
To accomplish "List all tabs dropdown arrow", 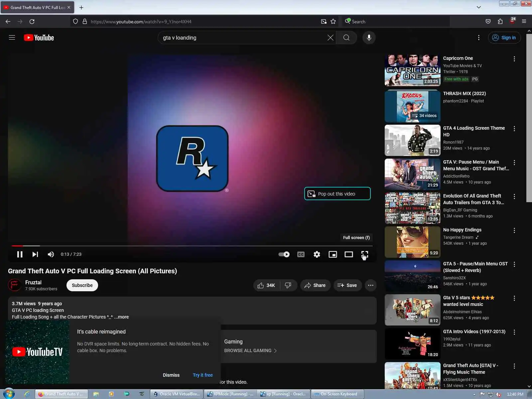I will coord(479,7).
